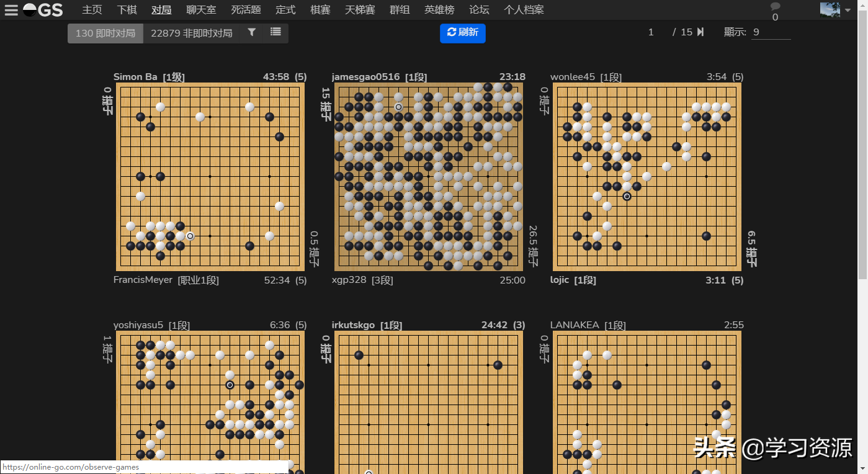Expand the user profile dropdown arrow
Viewport: 868px width, 474px height.
point(848,10)
